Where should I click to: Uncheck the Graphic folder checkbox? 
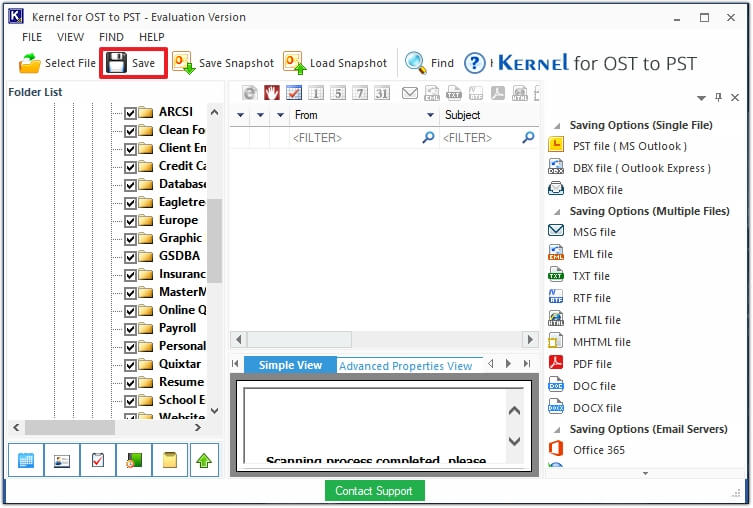coord(130,239)
